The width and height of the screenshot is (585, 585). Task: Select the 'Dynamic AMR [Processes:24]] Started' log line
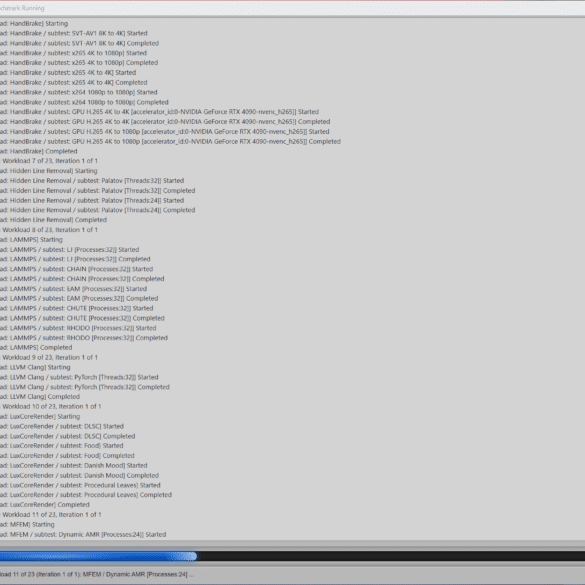83,534
